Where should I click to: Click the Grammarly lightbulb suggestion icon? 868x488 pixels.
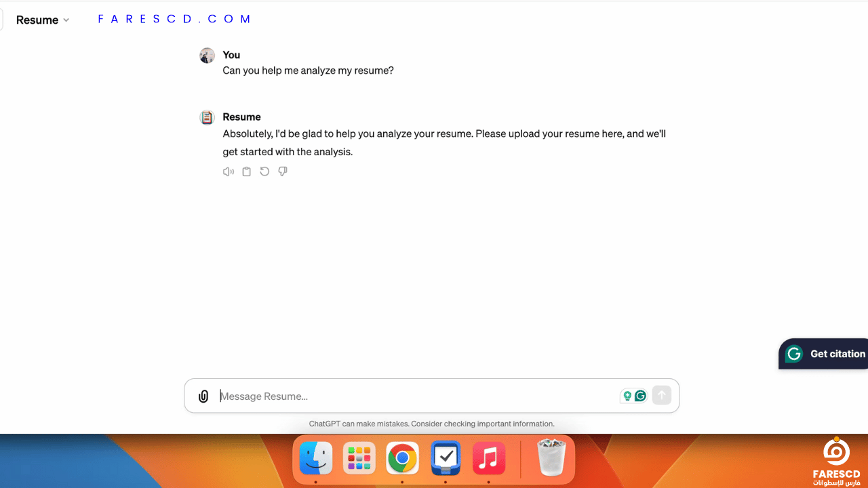pos(627,396)
